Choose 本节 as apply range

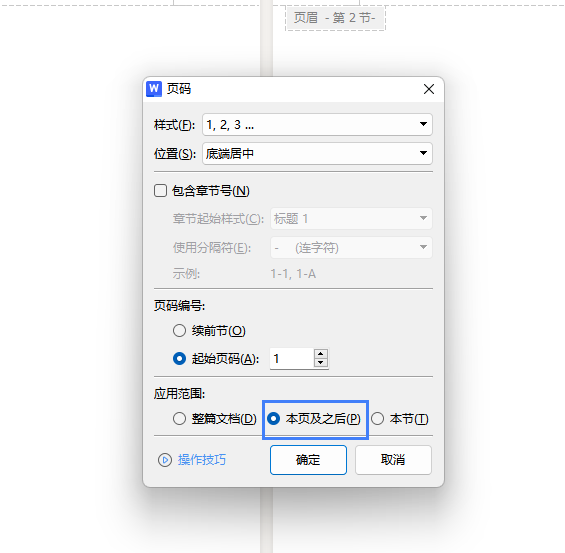click(x=377, y=419)
